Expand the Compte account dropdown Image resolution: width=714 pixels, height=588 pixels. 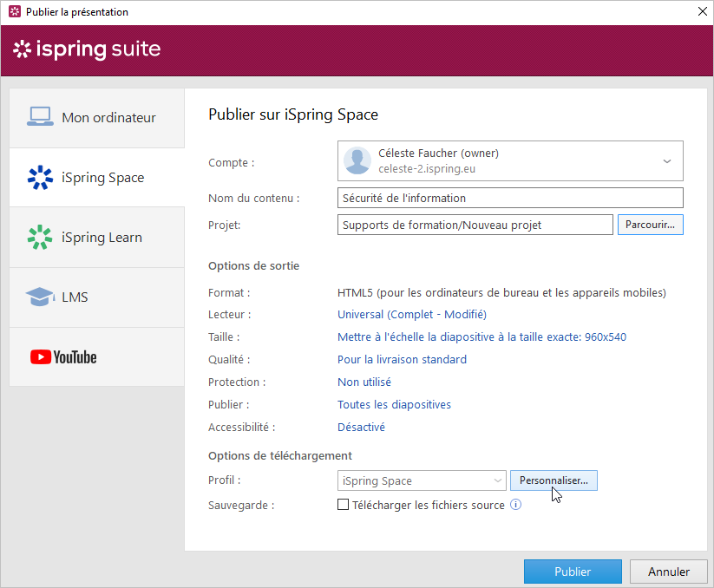tap(666, 161)
